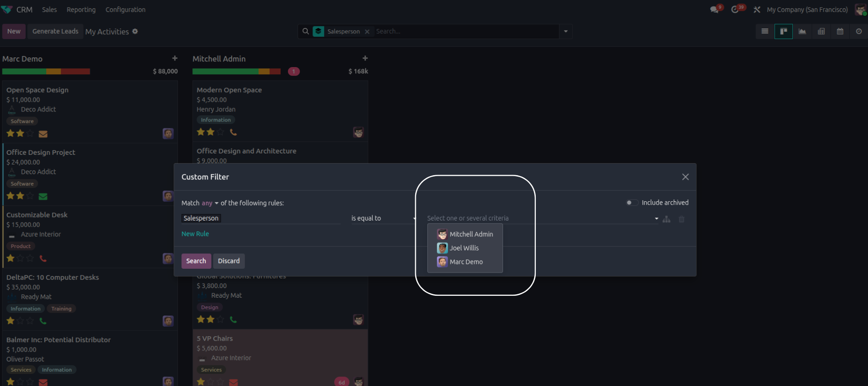The height and width of the screenshot is (386, 868).
Task: Open the calendar view
Action: [x=840, y=31]
